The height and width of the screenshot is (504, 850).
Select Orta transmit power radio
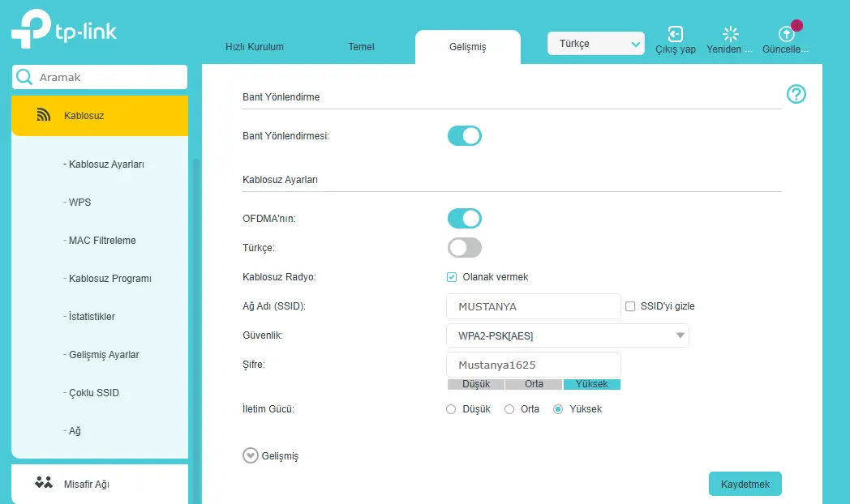(509, 409)
